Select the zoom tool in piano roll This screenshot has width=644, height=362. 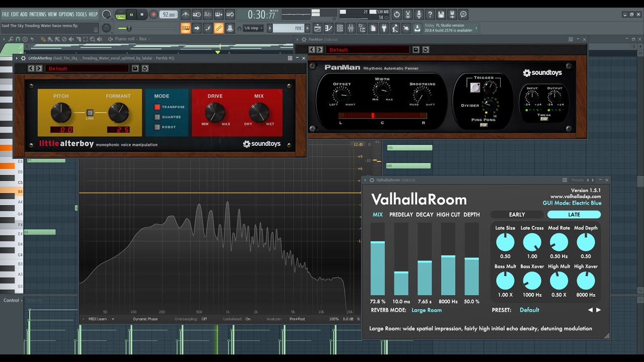(x=93, y=39)
